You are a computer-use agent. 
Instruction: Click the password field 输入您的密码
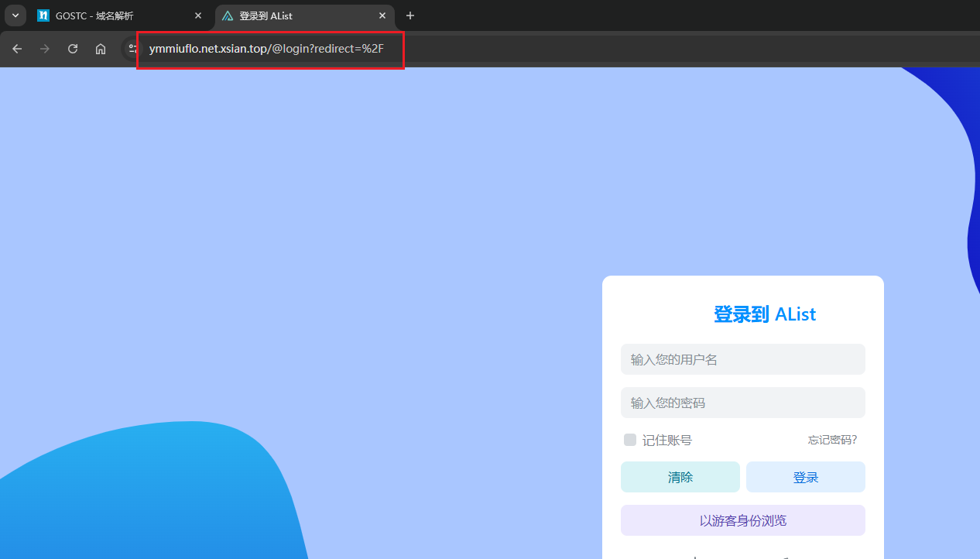coord(743,403)
